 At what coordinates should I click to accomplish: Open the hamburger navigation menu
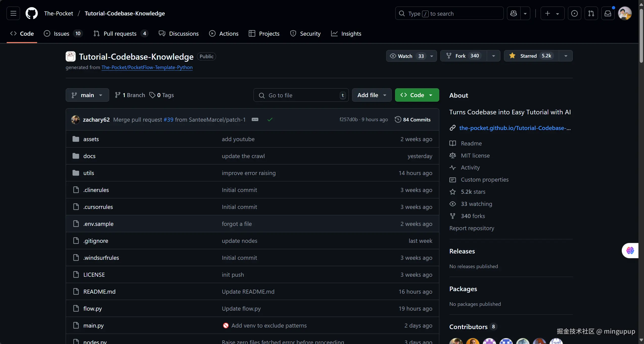click(x=13, y=13)
